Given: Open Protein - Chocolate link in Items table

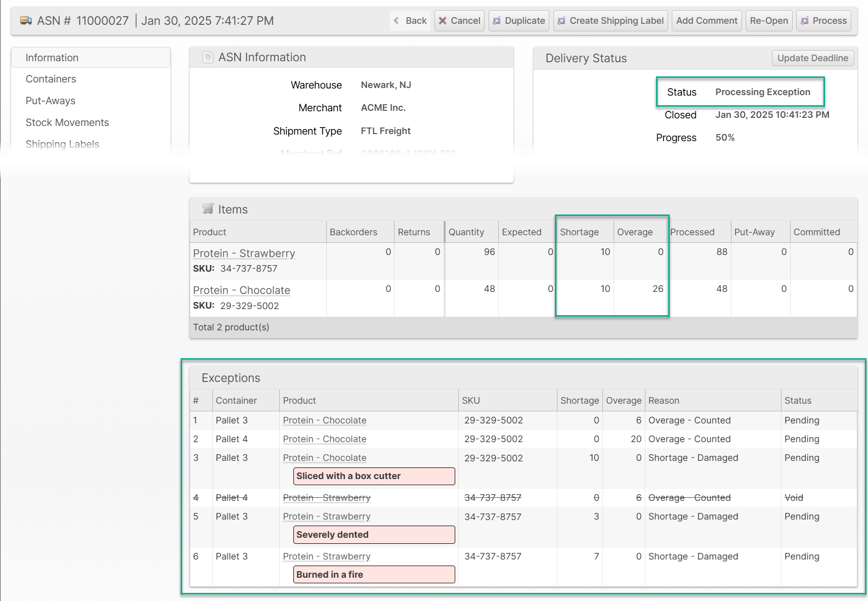Looking at the screenshot, I should click(x=241, y=290).
